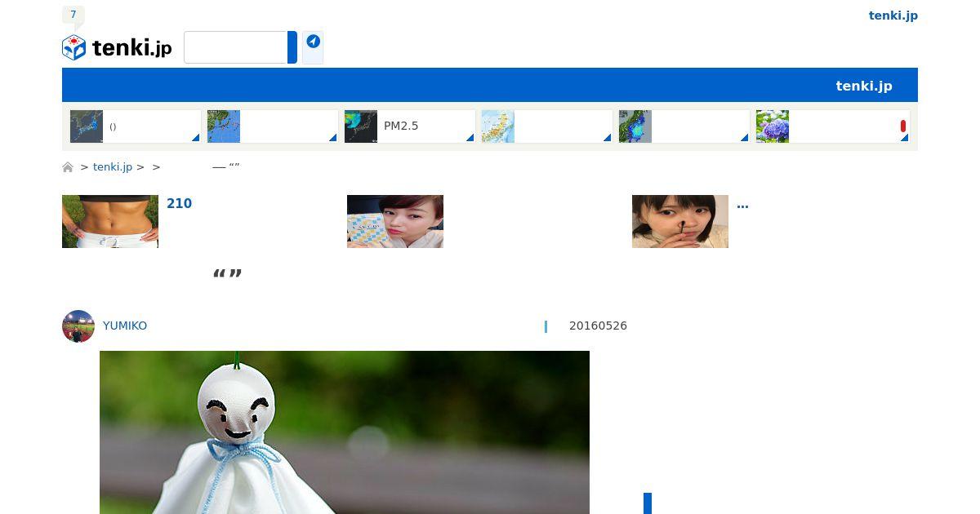Click the article link starting with 210
The image size is (980, 514).
[x=179, y=204]
